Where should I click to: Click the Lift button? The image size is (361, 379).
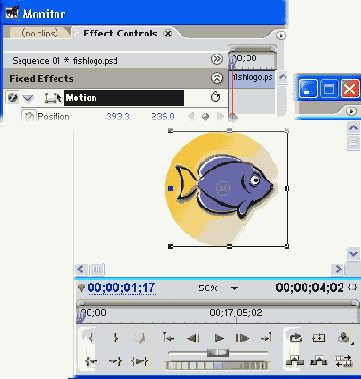295,361
